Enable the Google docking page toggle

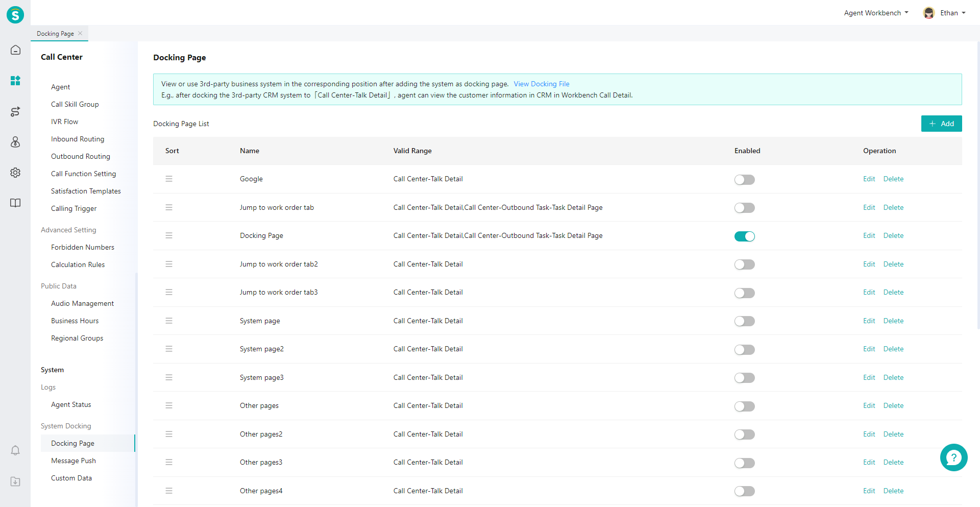745,180
